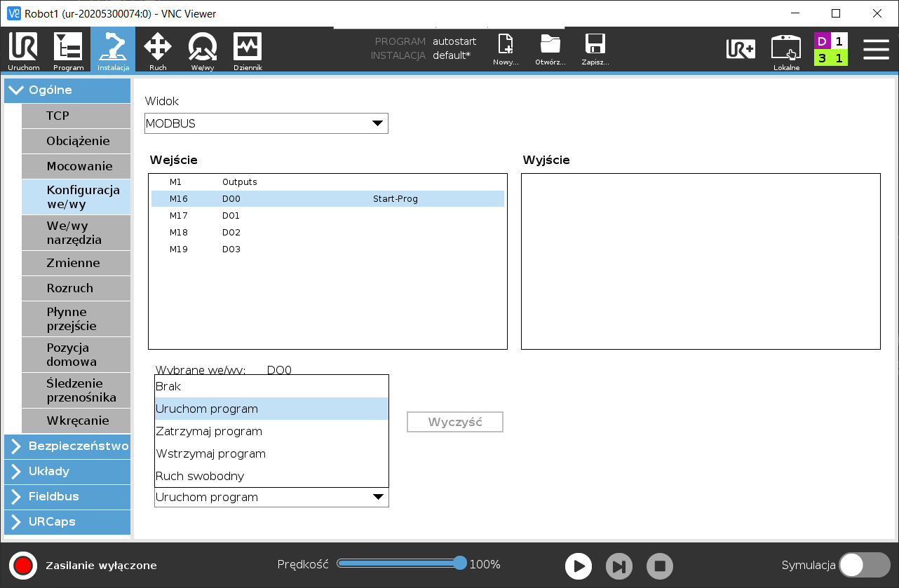
Task: Expand the URCaps section
Action: point(67,521)
